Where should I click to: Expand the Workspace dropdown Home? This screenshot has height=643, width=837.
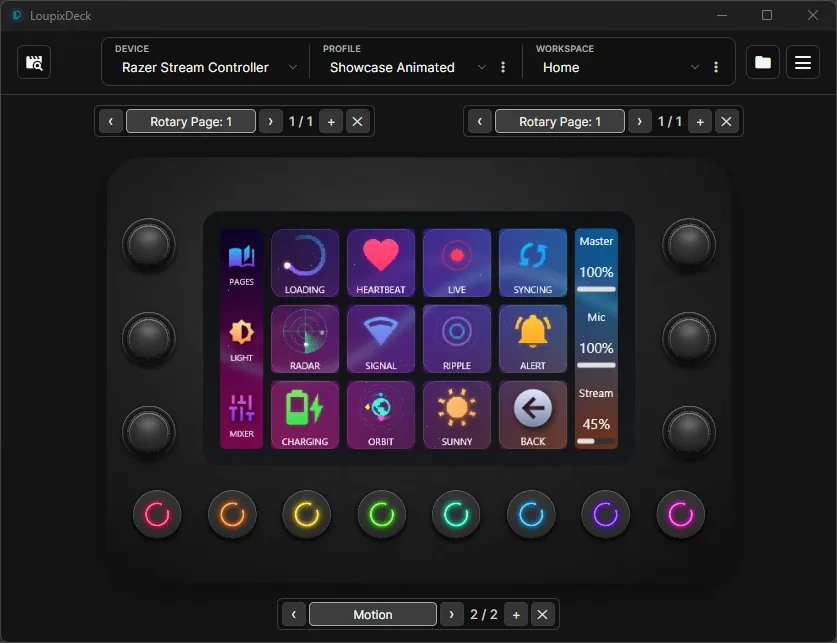pyautogui.click(x=619, y=67)
